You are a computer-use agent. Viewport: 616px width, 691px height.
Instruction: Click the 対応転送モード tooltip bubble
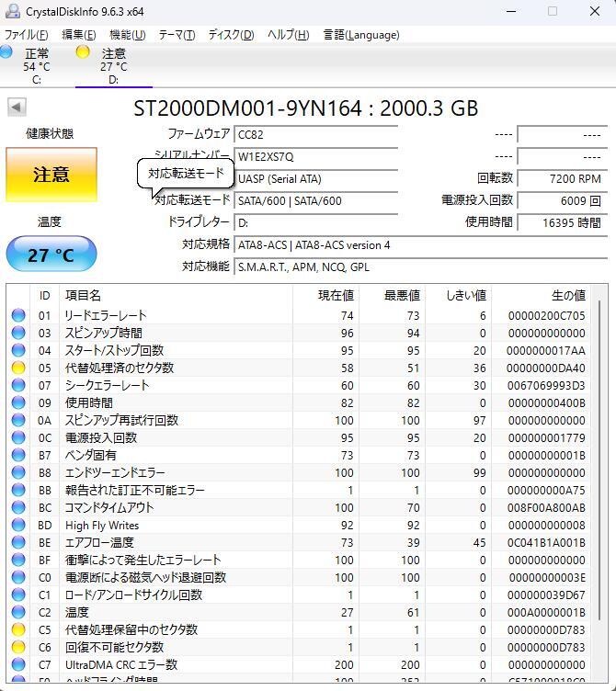pos(186,174)
